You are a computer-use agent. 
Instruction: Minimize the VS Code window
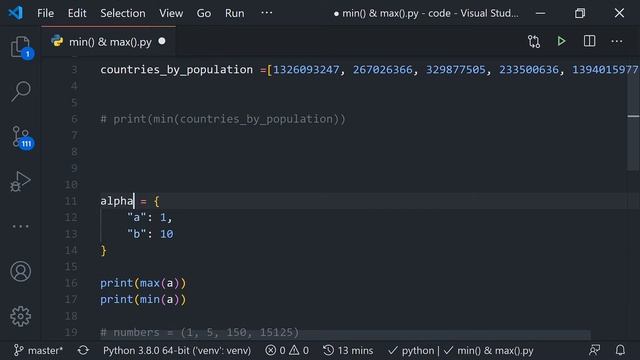[x=540, y=13]
